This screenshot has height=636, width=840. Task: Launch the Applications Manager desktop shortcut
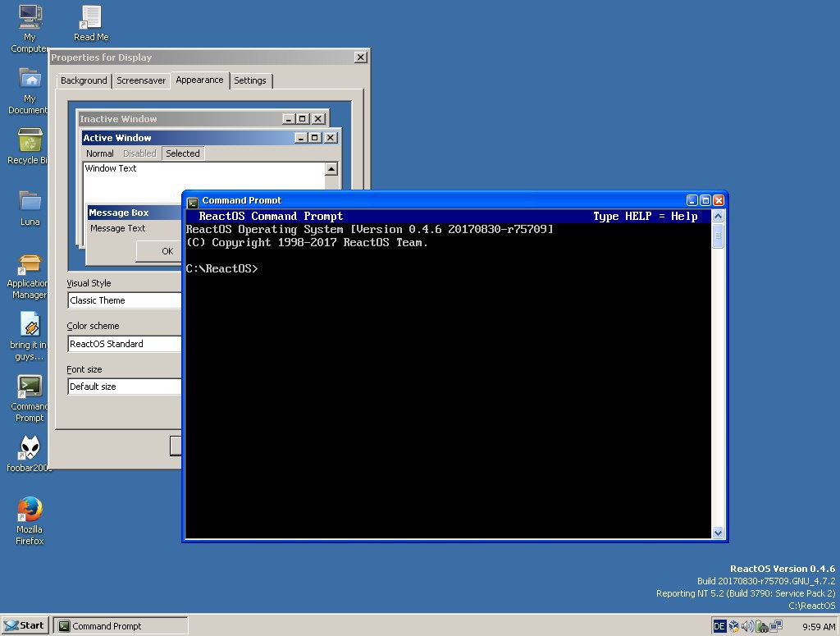[28, 277]
